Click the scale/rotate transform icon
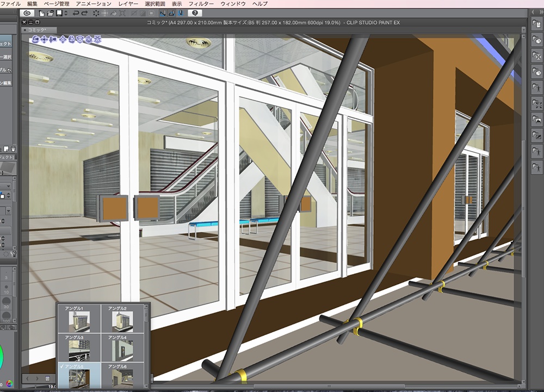Viewport: 544px width, 392px height. [x=122, y=13]
